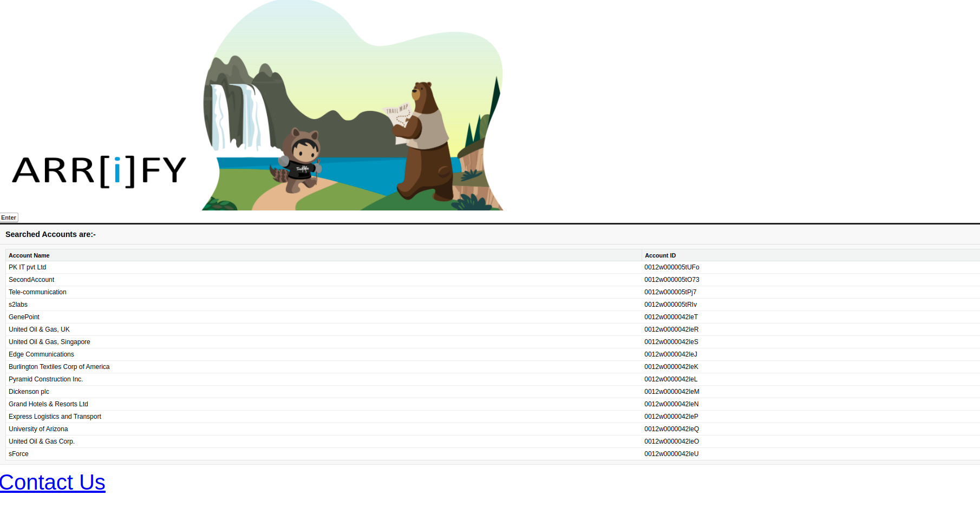The height and width of the screenshot is (521, 980).
Task: Open the Contact Us link
Action: [x=53, y=482]
